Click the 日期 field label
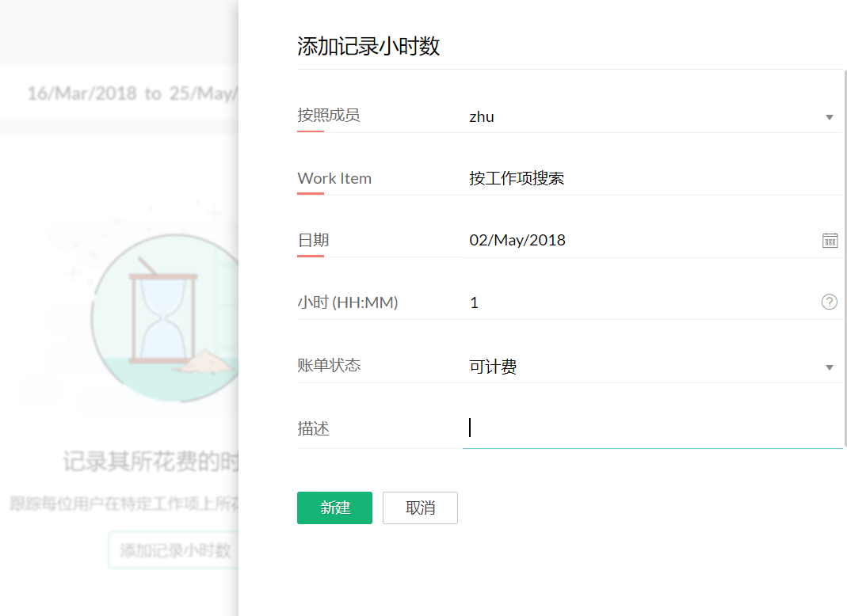The width and height of the screenshot is (847, 616). (313, 240)
